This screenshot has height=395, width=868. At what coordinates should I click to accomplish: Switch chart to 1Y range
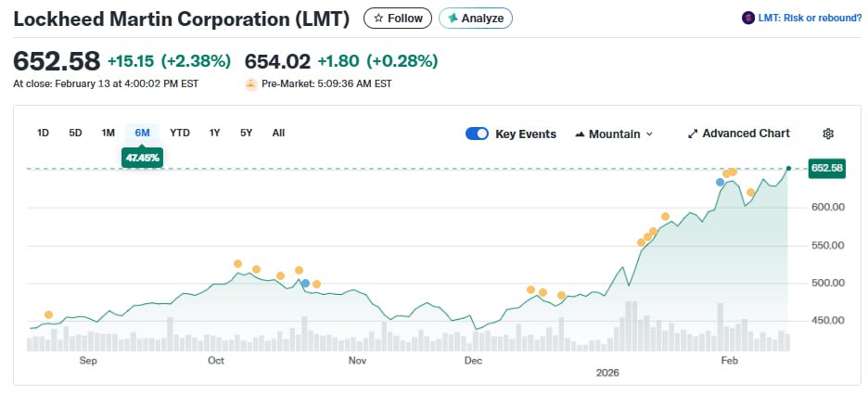coord(214,133)
